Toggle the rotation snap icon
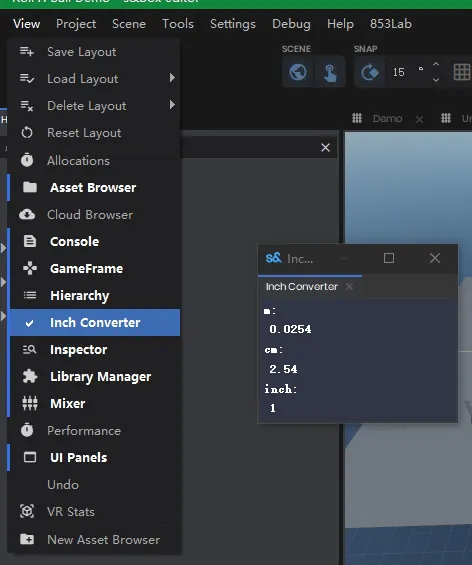The height and width of the screenshot is (565, 472). click(x=369, y=72)
